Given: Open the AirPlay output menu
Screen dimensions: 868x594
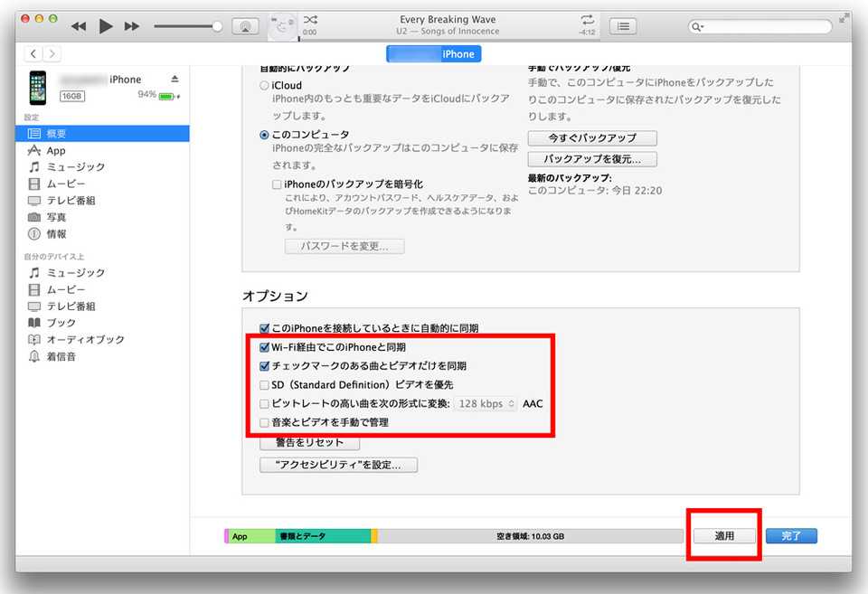Looking at the screenshot, I should [x=245, y=26].
